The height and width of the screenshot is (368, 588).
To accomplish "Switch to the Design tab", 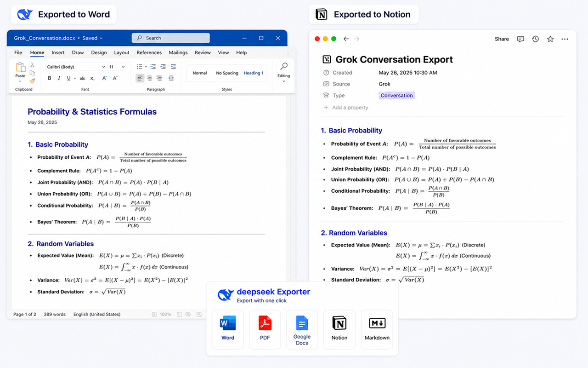I will tap(99, 52).
